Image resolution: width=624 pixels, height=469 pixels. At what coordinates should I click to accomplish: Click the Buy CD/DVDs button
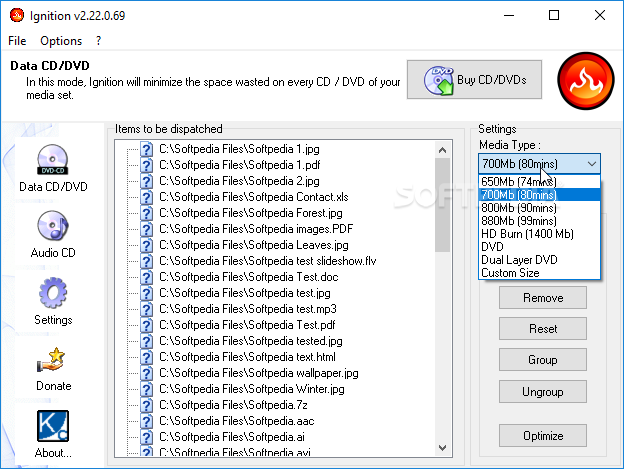pyautogui.click(x=474, y=80)
